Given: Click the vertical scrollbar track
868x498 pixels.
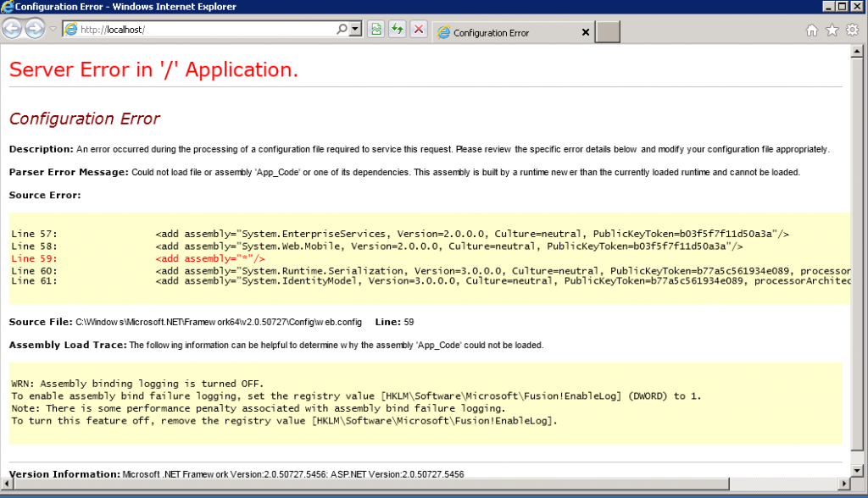Looking at the screenshot, I should [x=860, y=254].
